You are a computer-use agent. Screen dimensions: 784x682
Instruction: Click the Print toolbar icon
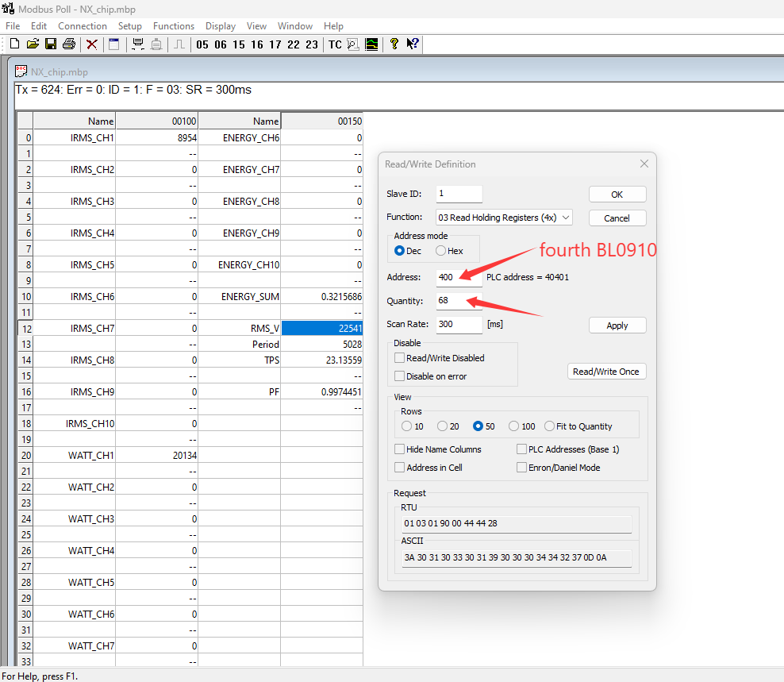coord(69,44)
